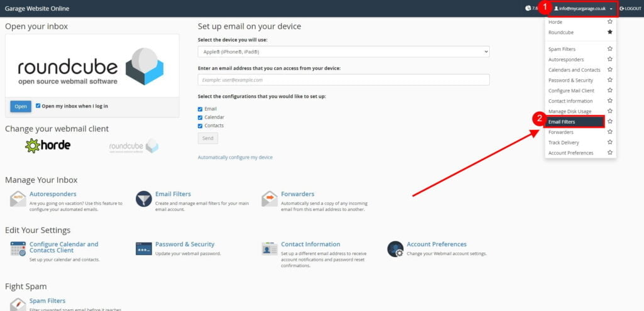Click Automatically configure my device link
This screenshot has width=644, height=311.
click(235, 157)
